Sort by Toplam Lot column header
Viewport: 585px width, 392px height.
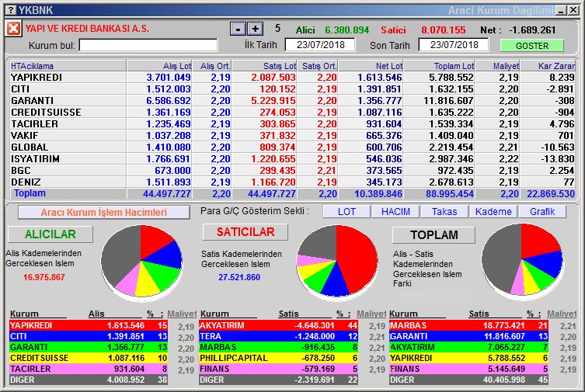tap(440, 66)
